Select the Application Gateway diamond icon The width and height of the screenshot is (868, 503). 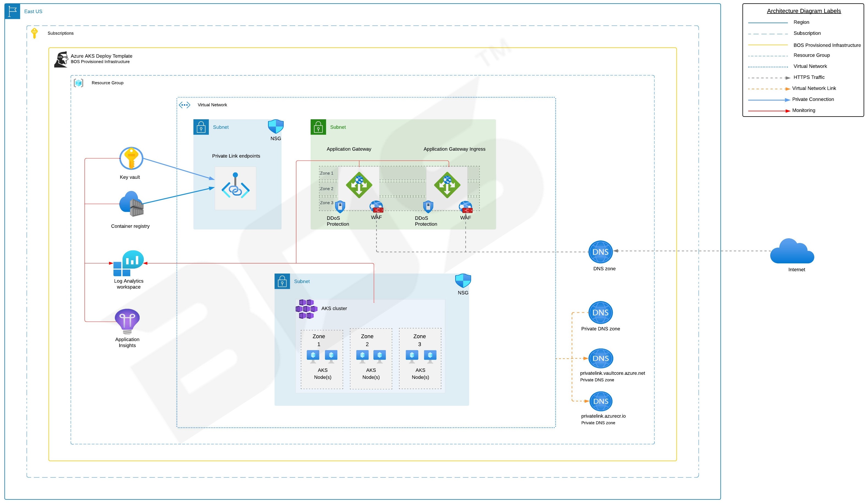pos(359,185)
